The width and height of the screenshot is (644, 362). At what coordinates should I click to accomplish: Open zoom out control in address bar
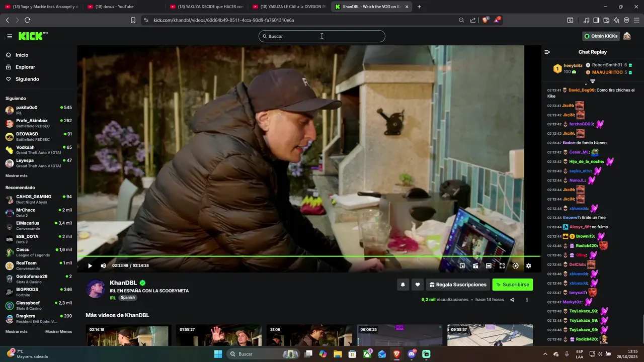coord(461,20)
